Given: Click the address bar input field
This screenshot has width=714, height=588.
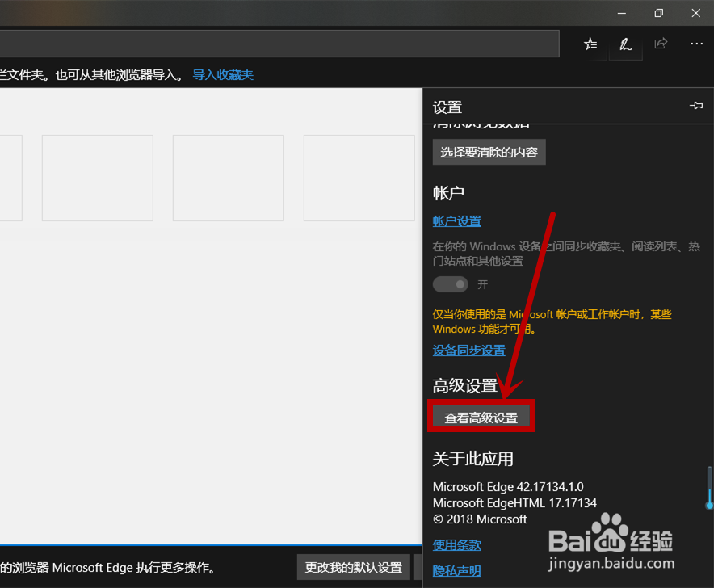Looking at the screenshot, I should click(x=279, y=44).
